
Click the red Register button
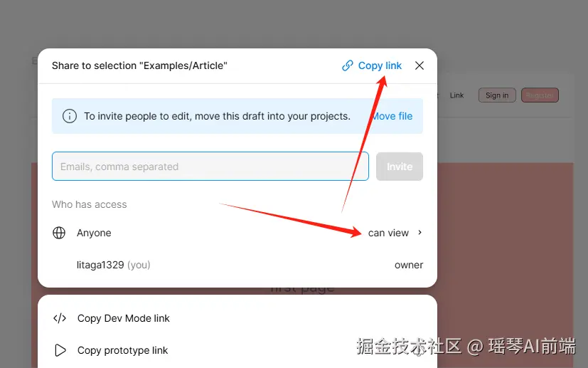click(540, 95)
